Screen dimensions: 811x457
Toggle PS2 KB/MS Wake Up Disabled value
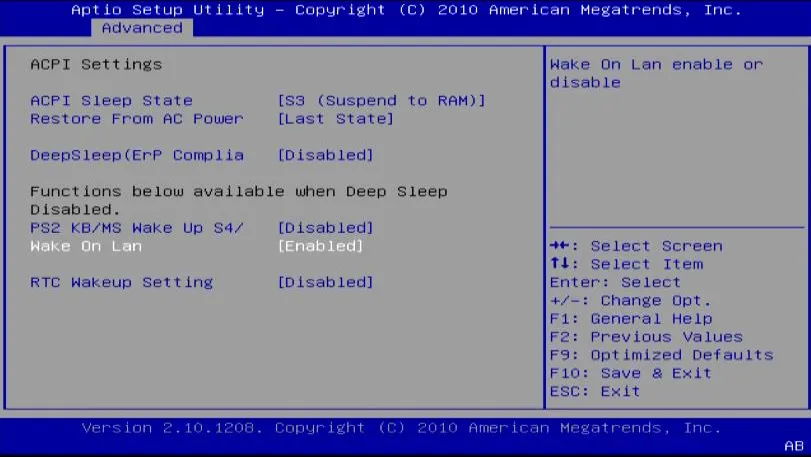(325, 228)
